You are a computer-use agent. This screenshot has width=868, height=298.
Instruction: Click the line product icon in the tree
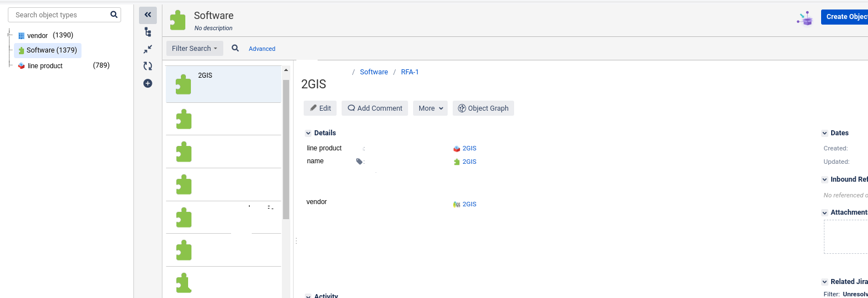point(22,65)
